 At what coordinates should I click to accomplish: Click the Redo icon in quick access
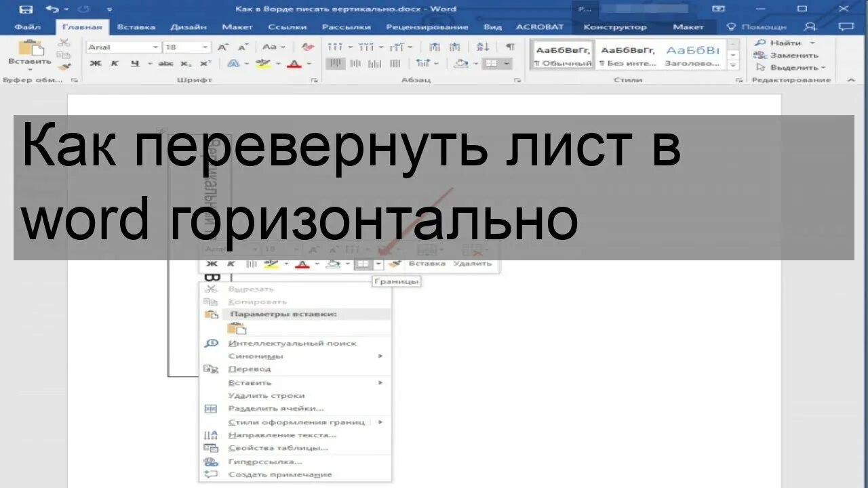pyautogui.click(x=85, y=9)
